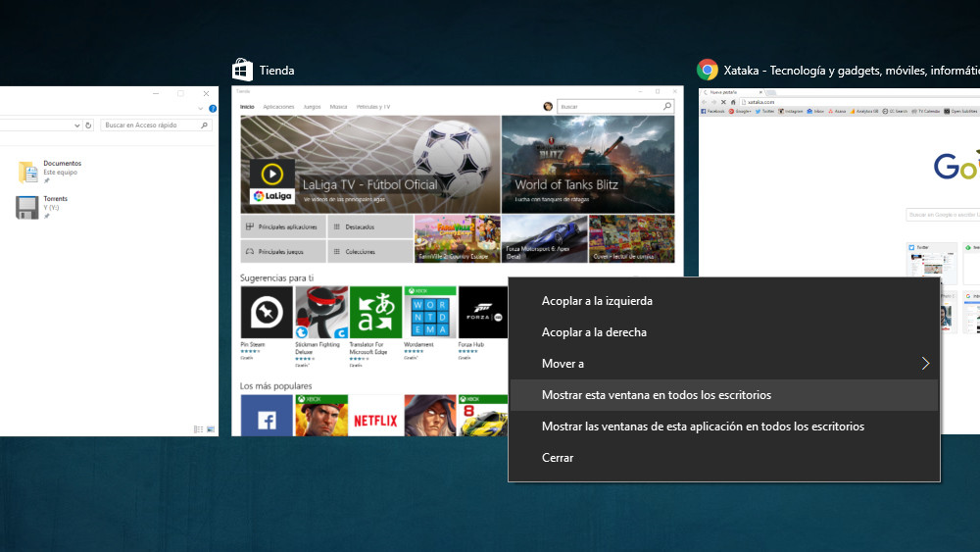Open 'Películas y TV' tab in Tienda
This screenshot has width=980, height=552.
(373, 107)
